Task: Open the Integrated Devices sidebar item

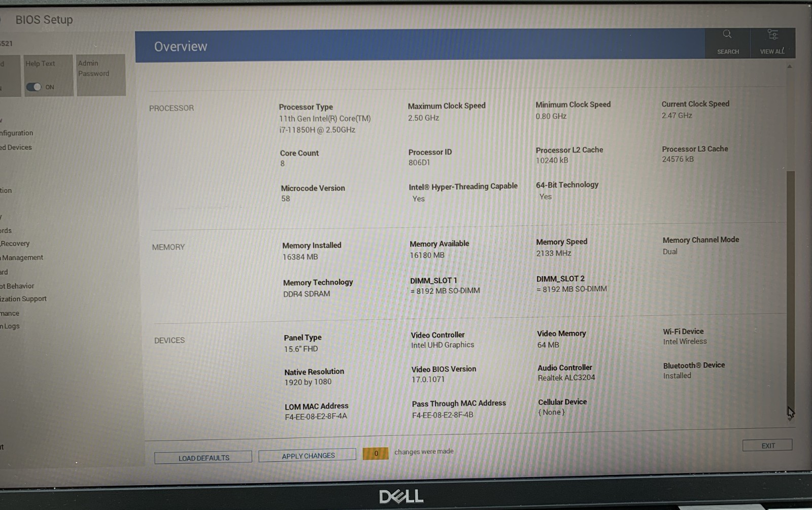Action: click(x=16, y=147)
